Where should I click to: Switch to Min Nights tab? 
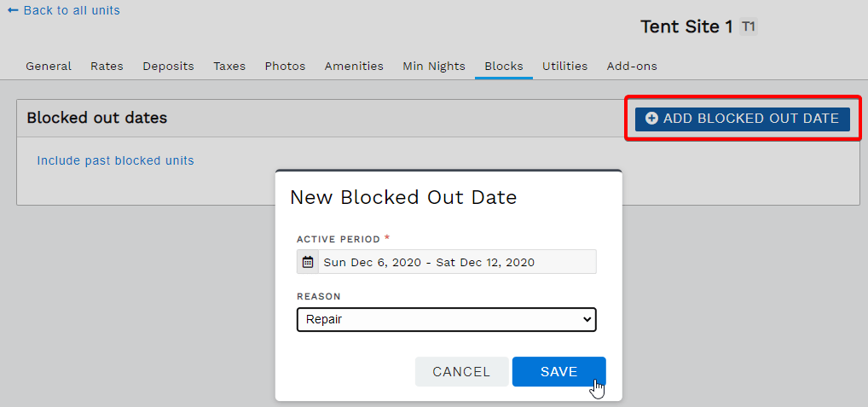(x=434, y=67)
